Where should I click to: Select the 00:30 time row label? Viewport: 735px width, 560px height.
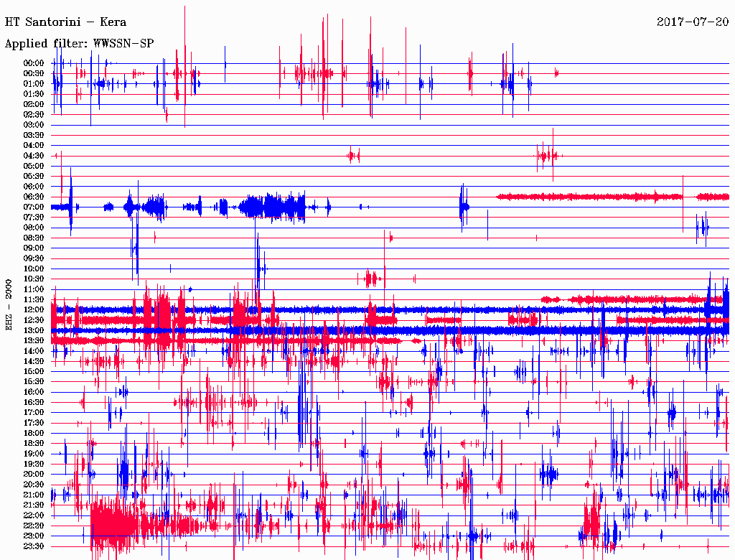34,74
